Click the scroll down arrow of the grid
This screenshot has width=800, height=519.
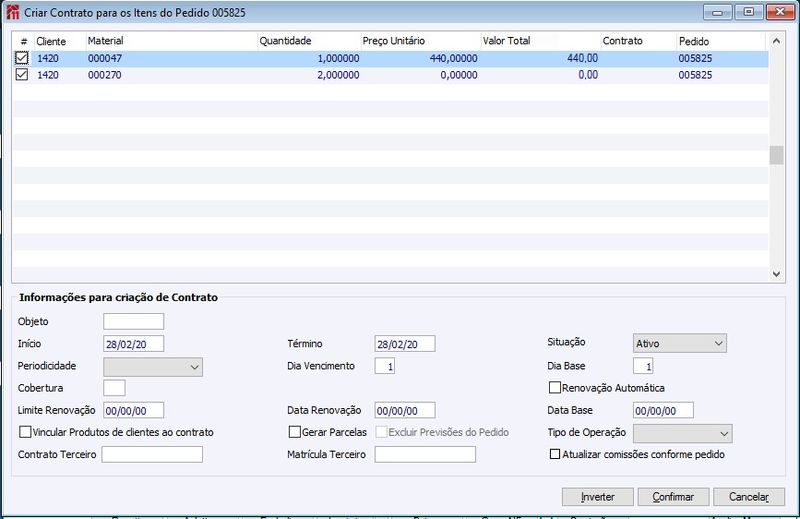coord(776,274)
